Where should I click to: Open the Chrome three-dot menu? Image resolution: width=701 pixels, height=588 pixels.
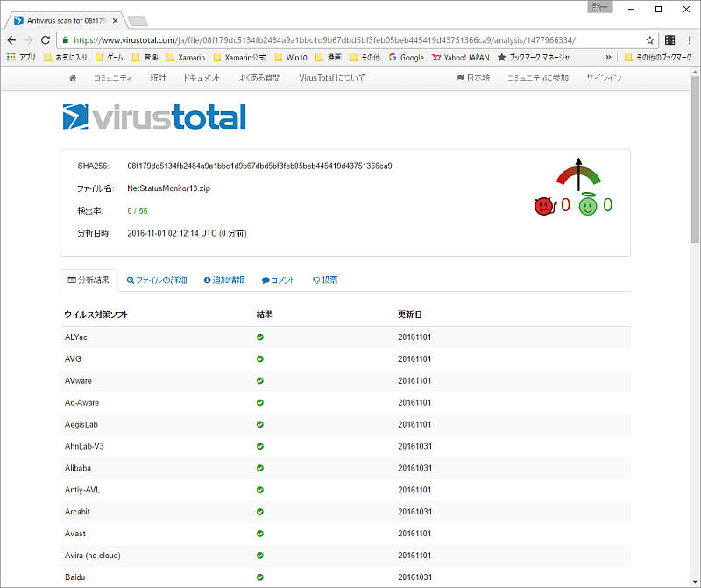690,40
